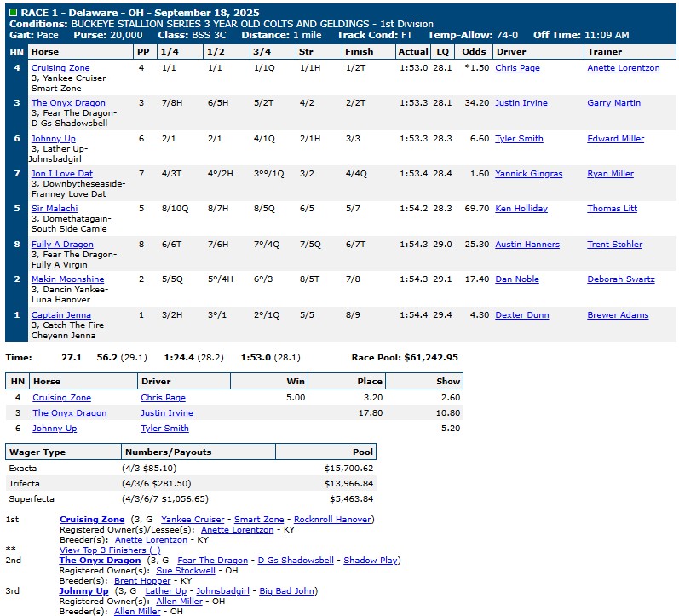679x616 pixels.
Task: Collapse the View Top 3 Finishers section
Action: tap(109, 550)
